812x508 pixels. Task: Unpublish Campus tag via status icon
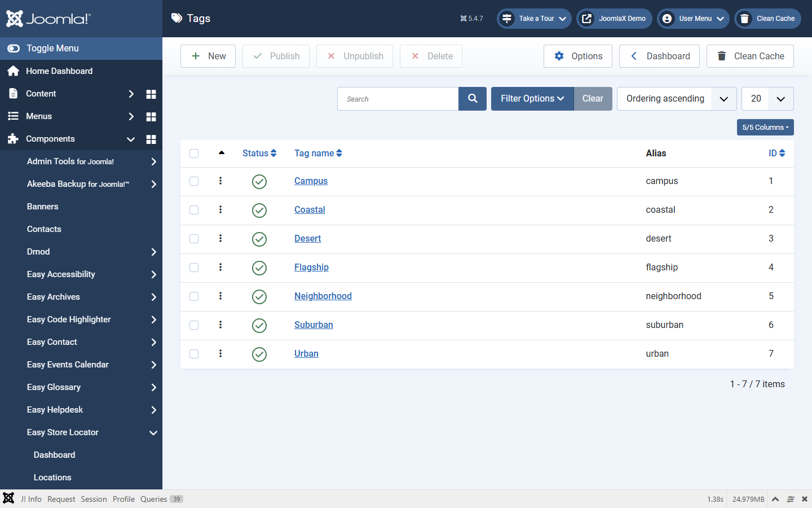[259, 182]
